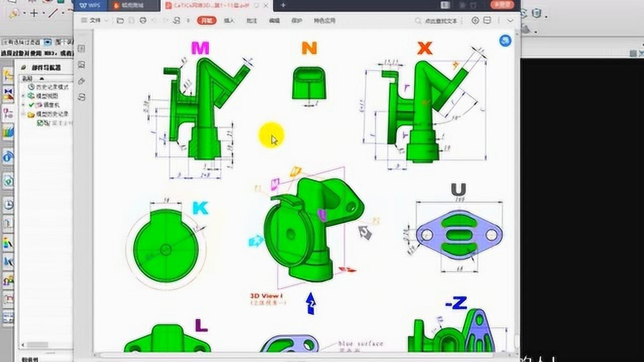
Task: Collapse the ribbon with the chevron arrow
Action: tap(510, 21)
